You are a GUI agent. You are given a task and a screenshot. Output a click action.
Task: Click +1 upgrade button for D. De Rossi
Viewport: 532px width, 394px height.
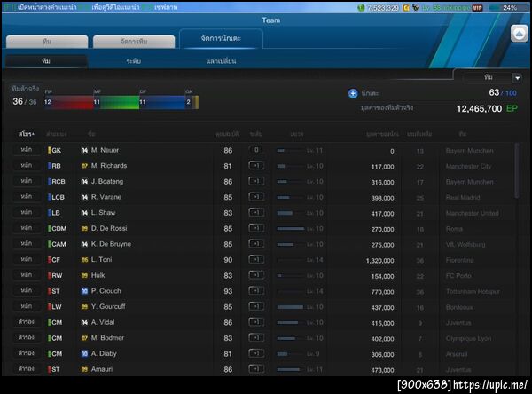[x=256, y=228]
